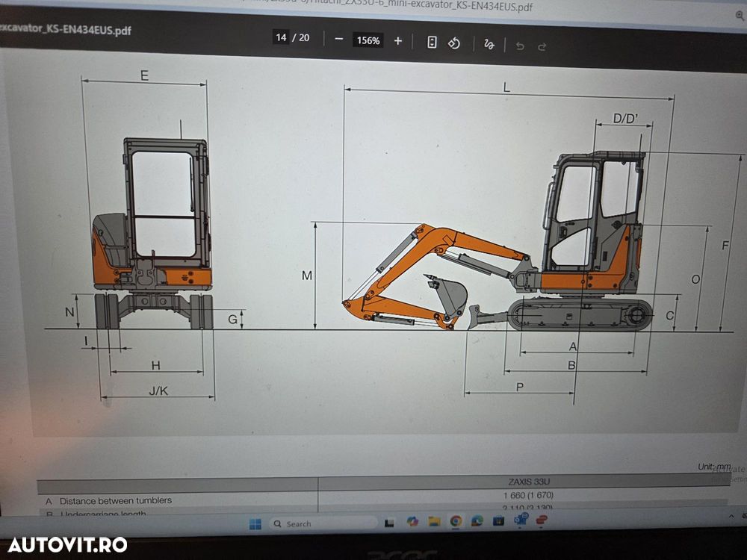
Task: Open Microsoft Edge from the taskbar
Action: (477, 520)
